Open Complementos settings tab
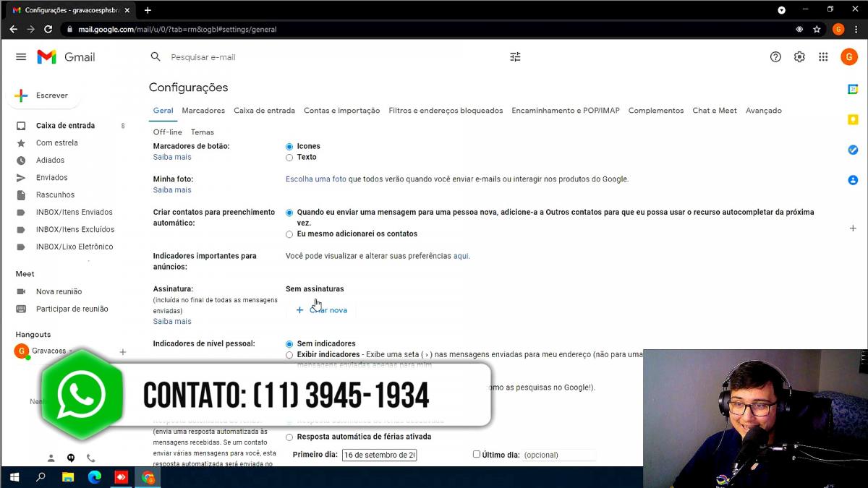The image size is (868, 488). coord(656,111)
